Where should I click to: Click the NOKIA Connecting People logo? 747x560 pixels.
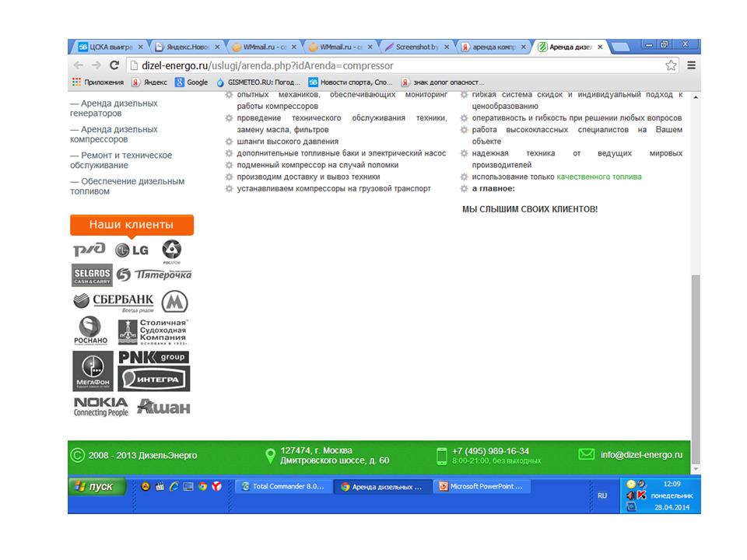pos(101,407)
